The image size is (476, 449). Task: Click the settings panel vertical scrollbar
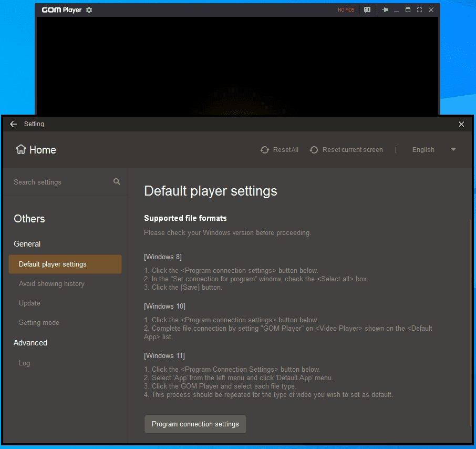point(471,322)
